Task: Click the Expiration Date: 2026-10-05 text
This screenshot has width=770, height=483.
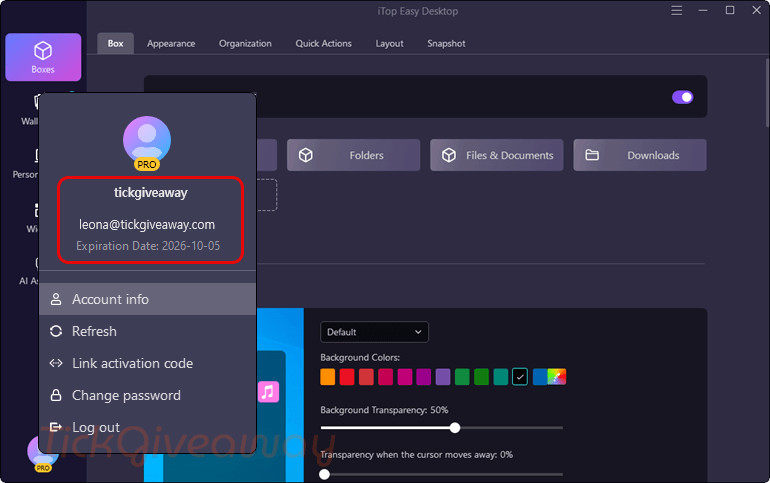Action: click(x=148, y=246)
